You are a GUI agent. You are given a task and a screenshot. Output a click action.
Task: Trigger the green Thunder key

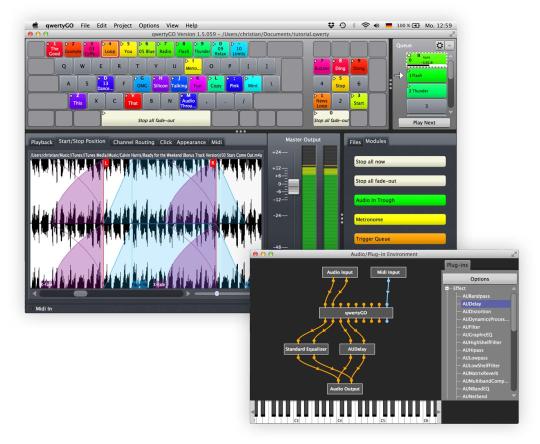[x=202, y=49]
